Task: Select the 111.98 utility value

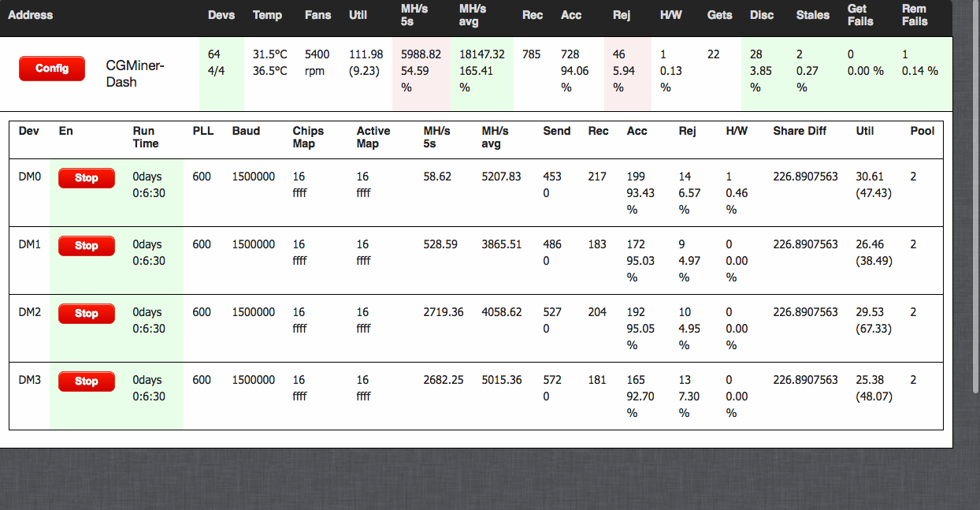Action: point(366,54)
